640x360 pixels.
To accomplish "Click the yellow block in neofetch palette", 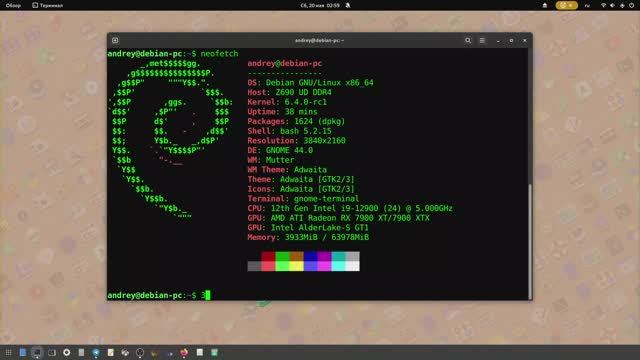I will tap(296, 266).
